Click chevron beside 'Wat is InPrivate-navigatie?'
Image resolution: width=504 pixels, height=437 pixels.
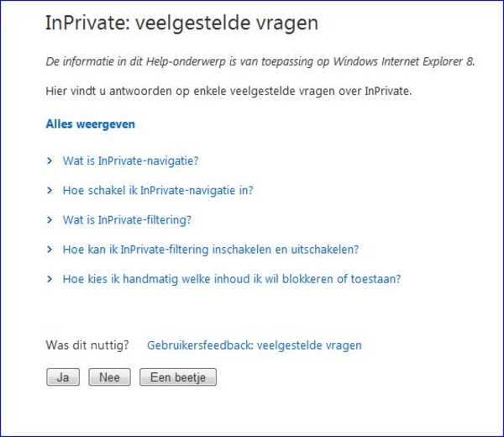[50, 161]
